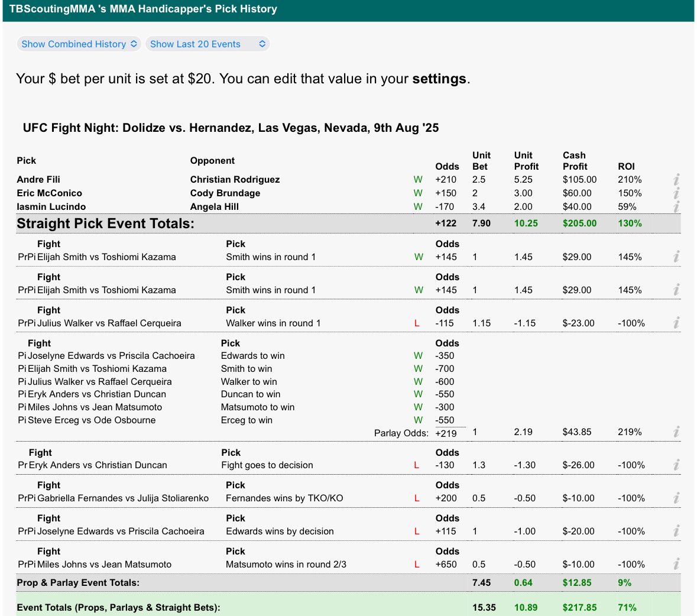Click the $217.85 event cash total
This screenshot has height=616, width=697.
(x=579, y=608)
